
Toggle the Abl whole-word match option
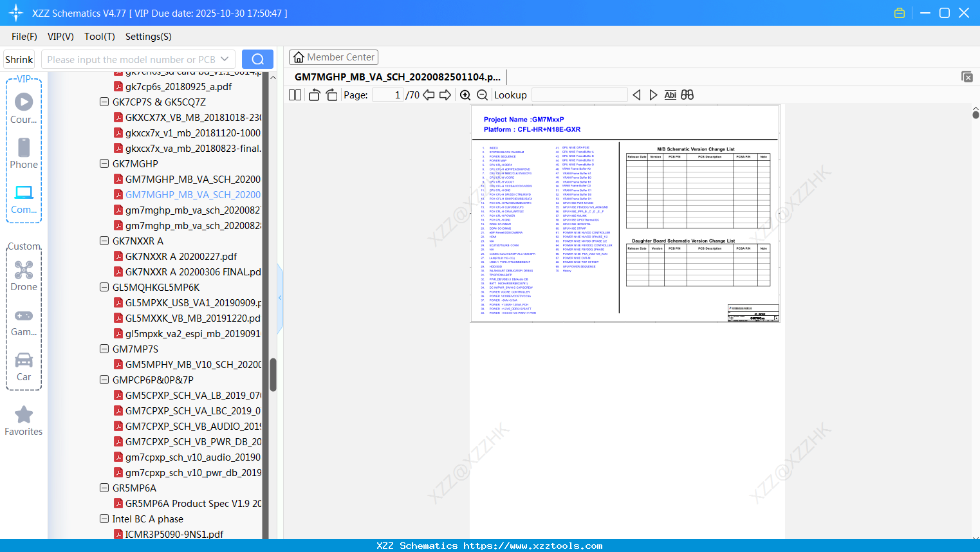click(x=670, y=95)
